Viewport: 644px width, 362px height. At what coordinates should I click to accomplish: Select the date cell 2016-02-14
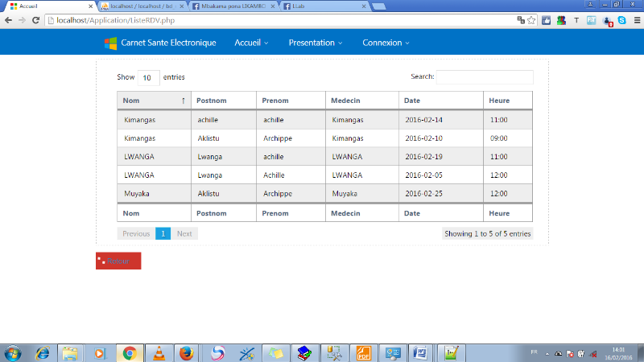[423, 120]
